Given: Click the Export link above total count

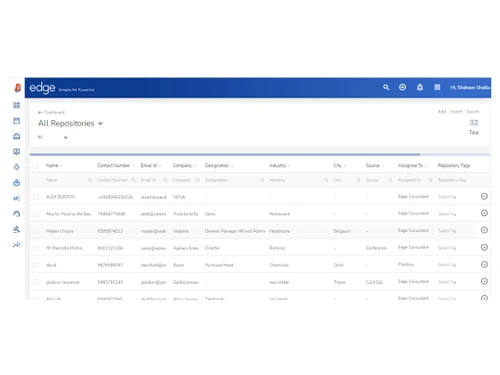Looking at the screenshot, I should click(472, 112).
